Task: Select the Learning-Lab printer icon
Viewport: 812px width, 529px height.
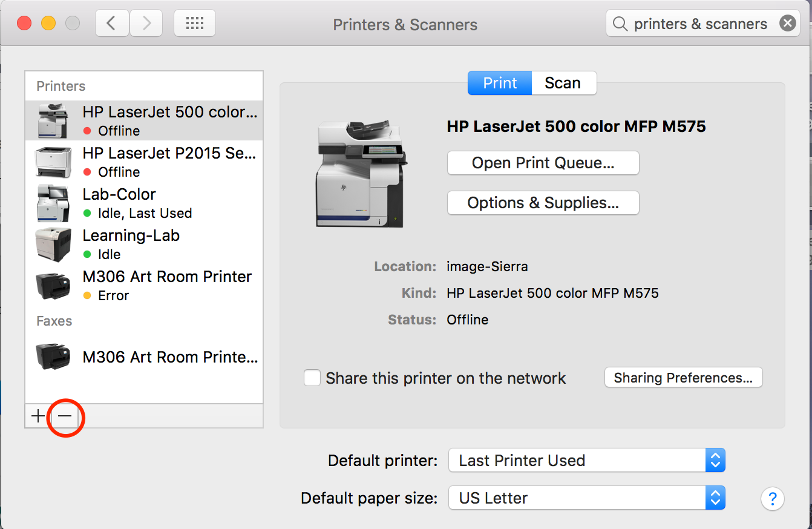Action: click(x=53, y=245)
